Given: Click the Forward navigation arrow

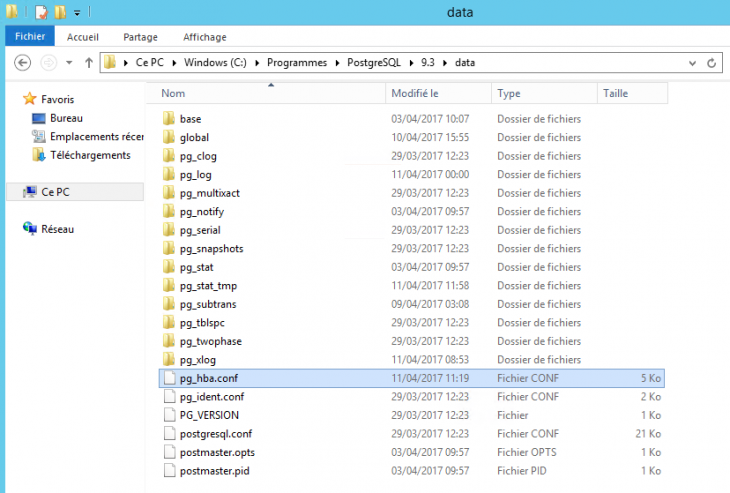Looking at the screenshot, I should pos(48,62).
